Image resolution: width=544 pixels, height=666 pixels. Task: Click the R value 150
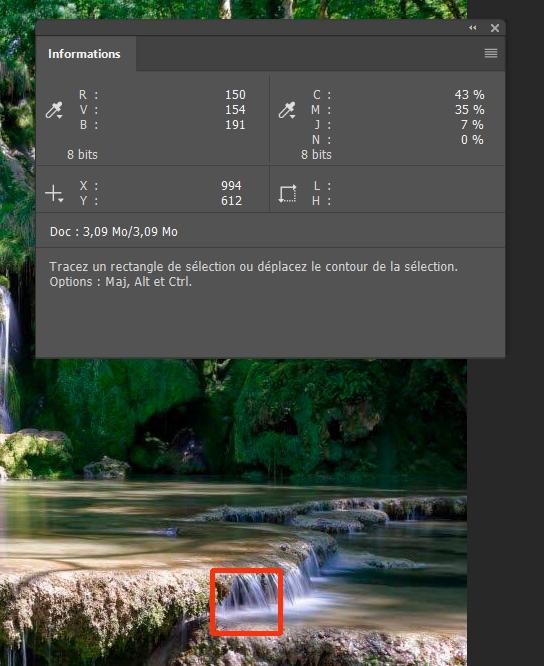coord(235,94)
